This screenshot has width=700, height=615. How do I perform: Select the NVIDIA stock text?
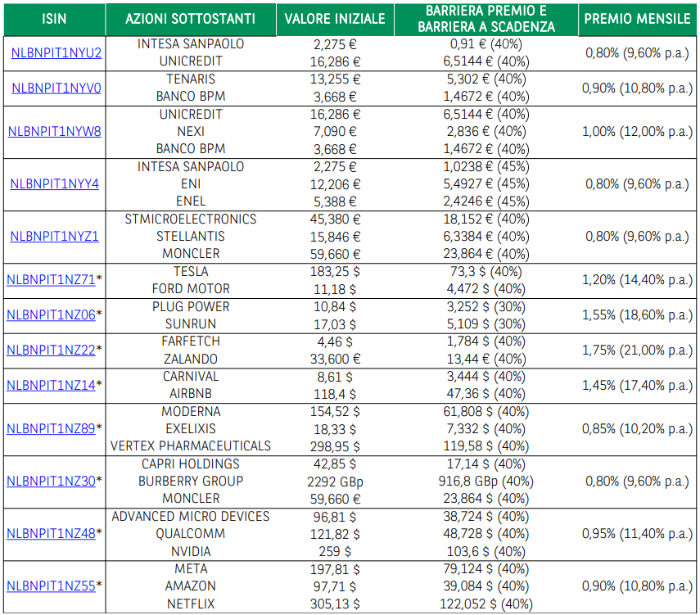click(191, 551)
